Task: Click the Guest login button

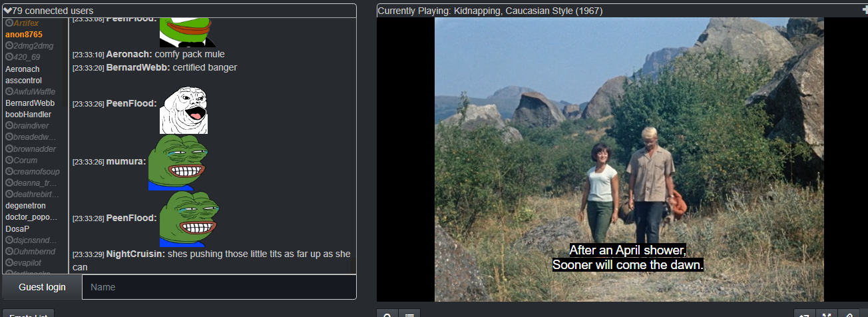Action: pos(42,287)
